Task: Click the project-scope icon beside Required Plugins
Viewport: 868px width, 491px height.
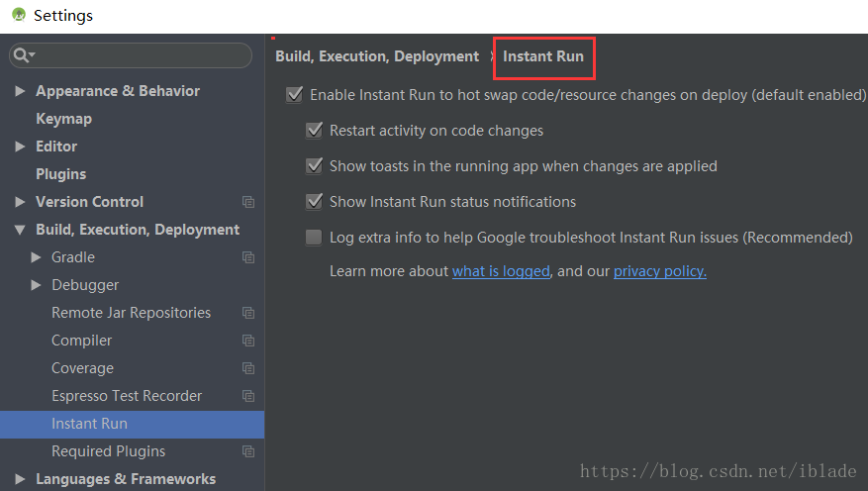Action: click(248, 451)
